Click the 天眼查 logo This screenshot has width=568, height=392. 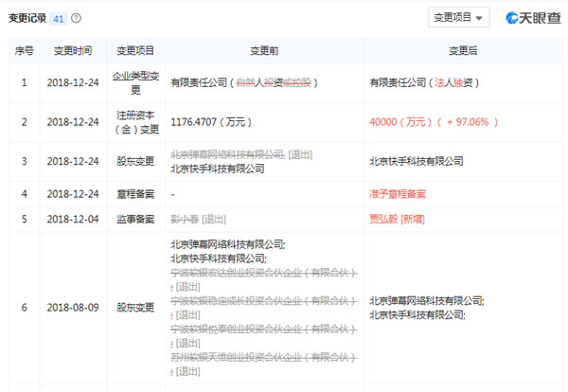click(533, 17)
